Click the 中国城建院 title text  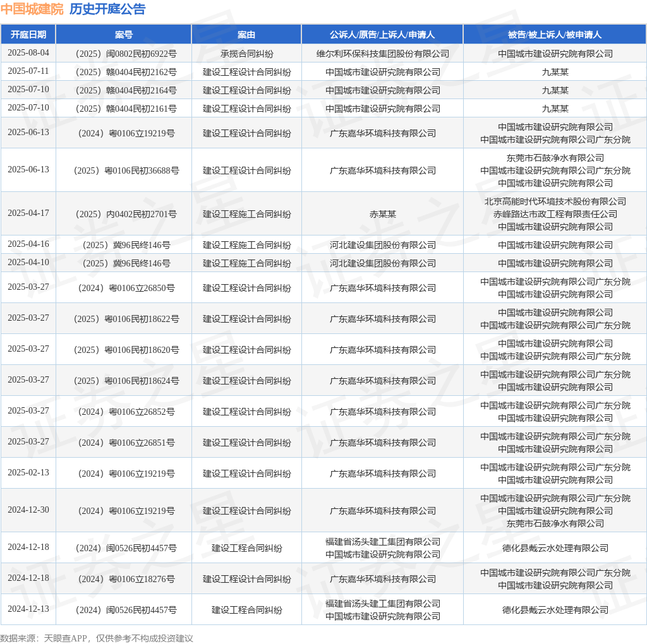point(32,9)
